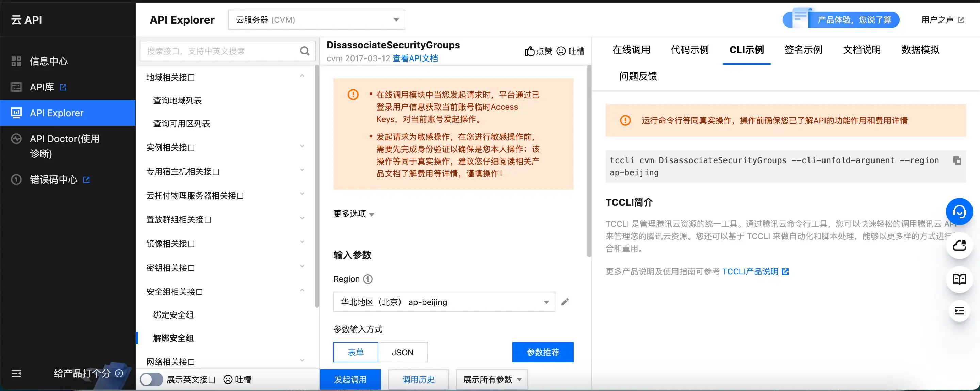Viewport: 980px width, 391px height.
Task: Click the 发起调用 button
Action: point(350,379)
